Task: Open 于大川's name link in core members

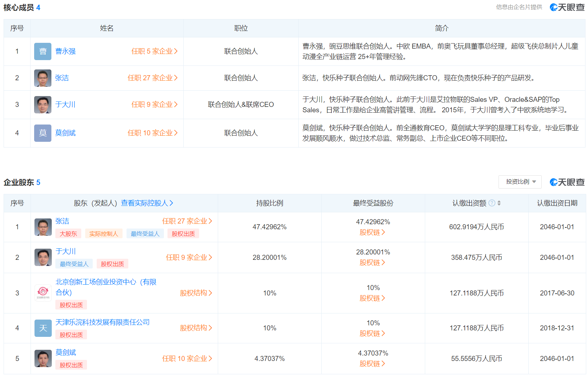Action: point(65,105)
